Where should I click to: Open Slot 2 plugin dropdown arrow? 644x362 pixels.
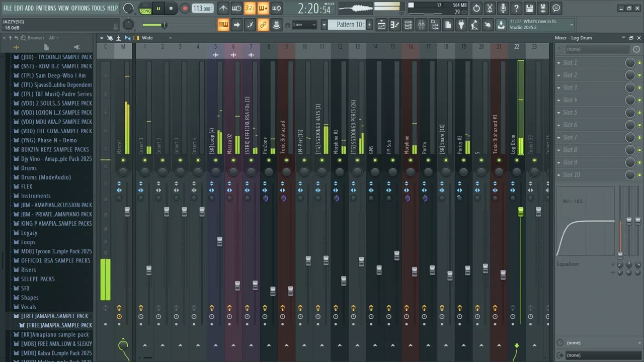point(558,75)
